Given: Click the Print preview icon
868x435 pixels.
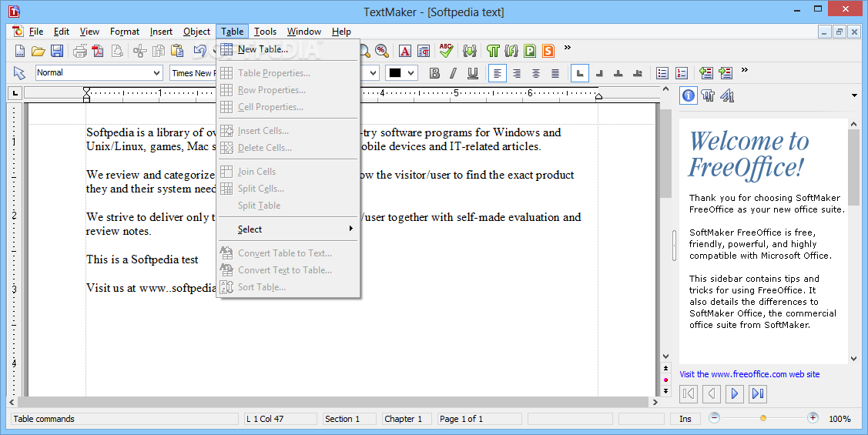Looking at the screenshot, I should tap(117, 52).
